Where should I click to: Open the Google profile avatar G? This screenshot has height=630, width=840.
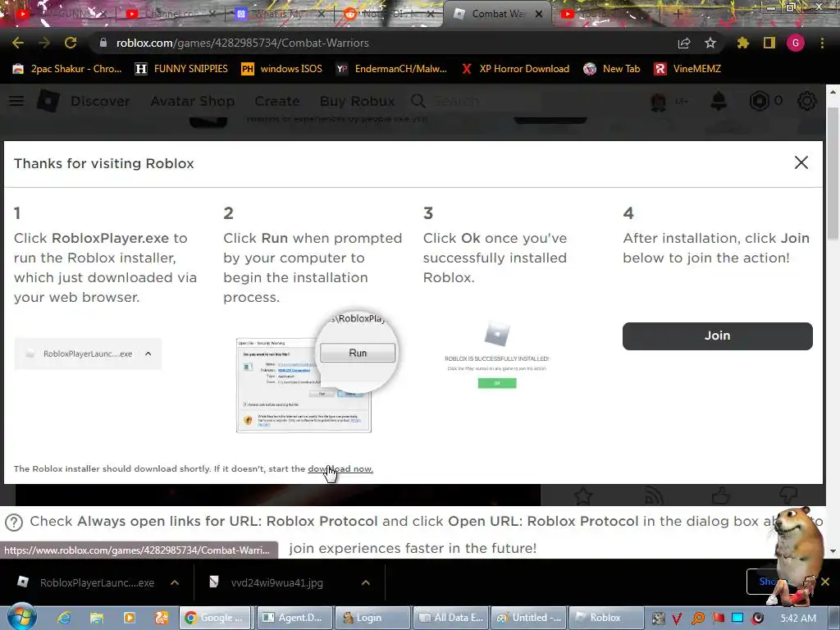[x=796, y=43]
